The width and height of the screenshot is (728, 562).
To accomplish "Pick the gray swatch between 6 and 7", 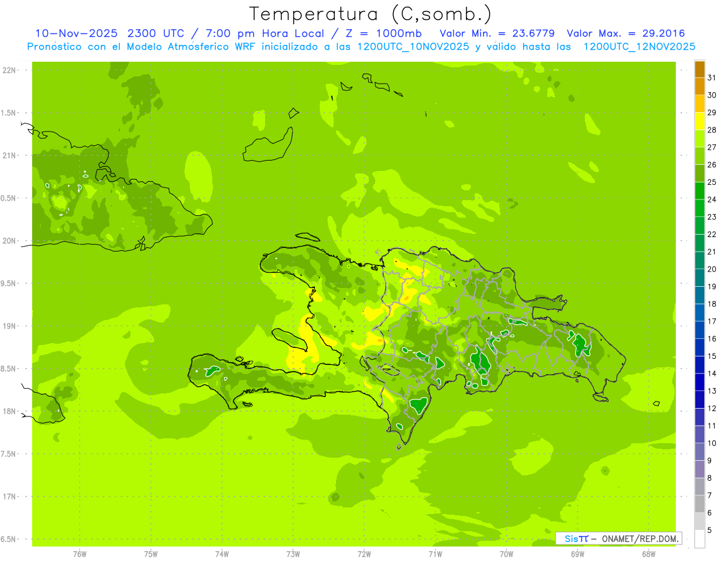I will (x=699, y=504).
